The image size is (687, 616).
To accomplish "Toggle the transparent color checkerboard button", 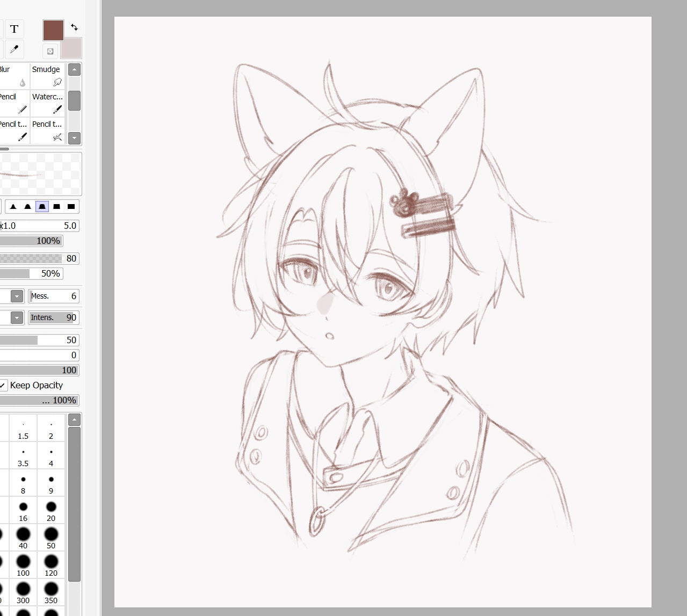I will coord(50,52).
